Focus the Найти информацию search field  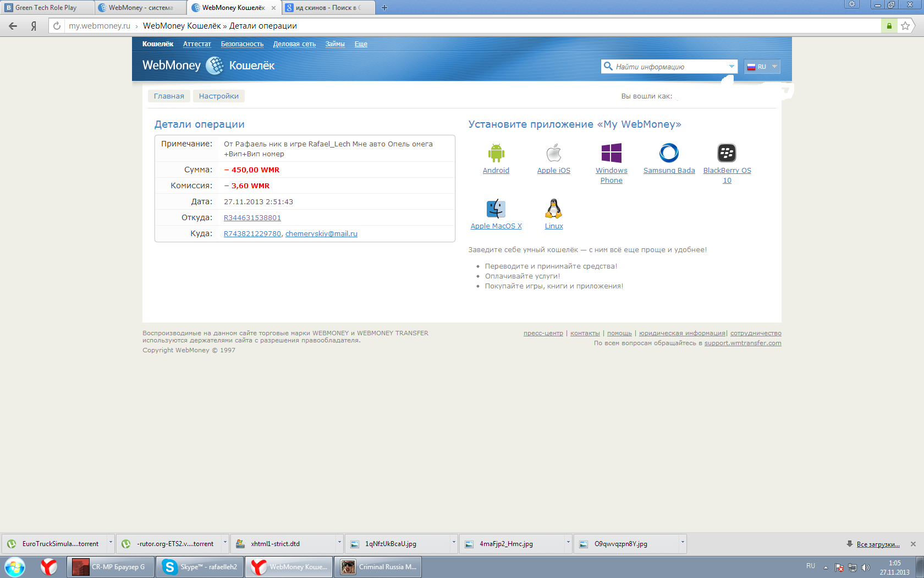(x=670, y=67)
